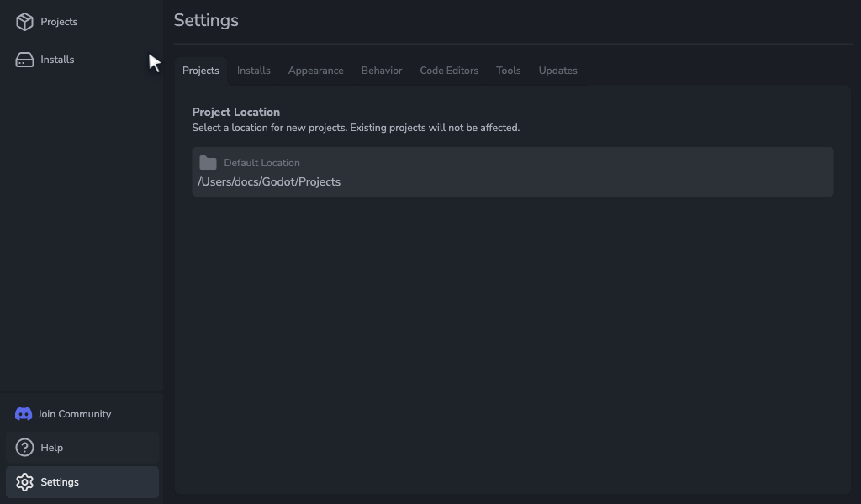Switch to the Tools tab
The height and width of the screenshot is (504, 861).
point(509,71)
